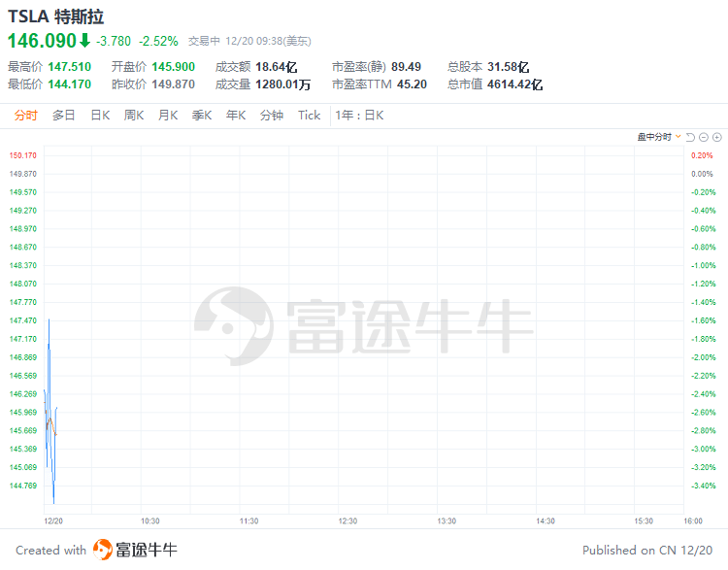728x570 pixels.
Task: Click the TSLA 特斯拉 title
Action: tap(56, 17)
